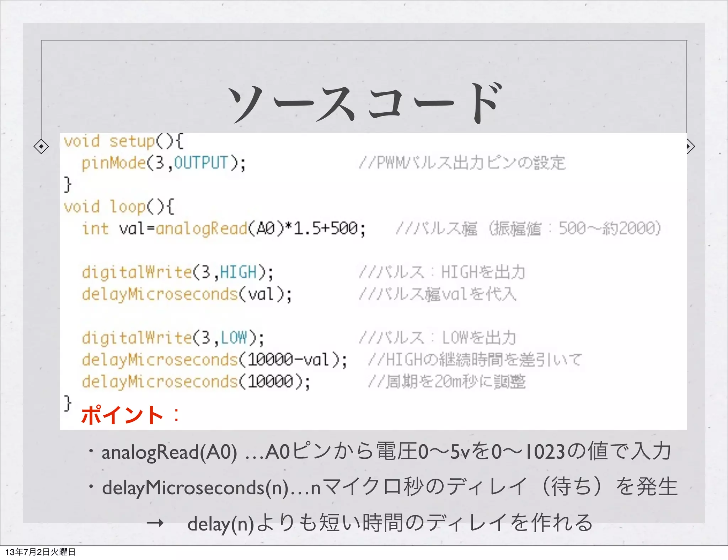Click the delayMicroseconds(val); code line

tap(187, 295)
